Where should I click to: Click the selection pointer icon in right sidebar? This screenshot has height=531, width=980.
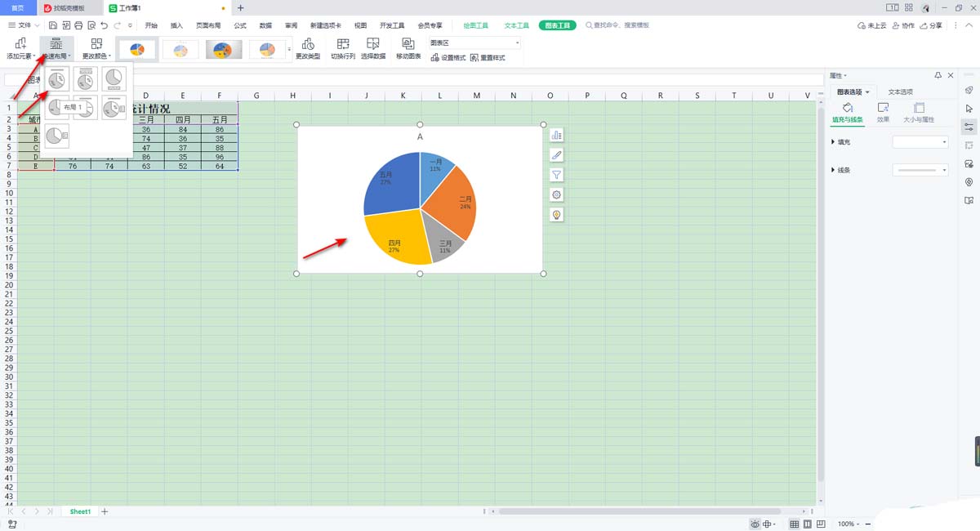(969, 109)
